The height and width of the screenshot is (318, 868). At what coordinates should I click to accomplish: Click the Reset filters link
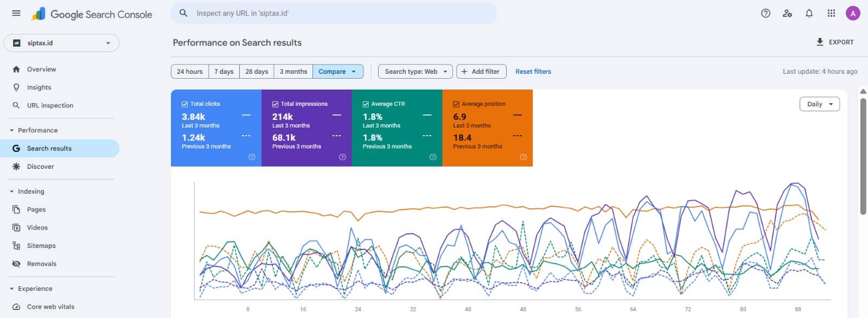[533, 72]
